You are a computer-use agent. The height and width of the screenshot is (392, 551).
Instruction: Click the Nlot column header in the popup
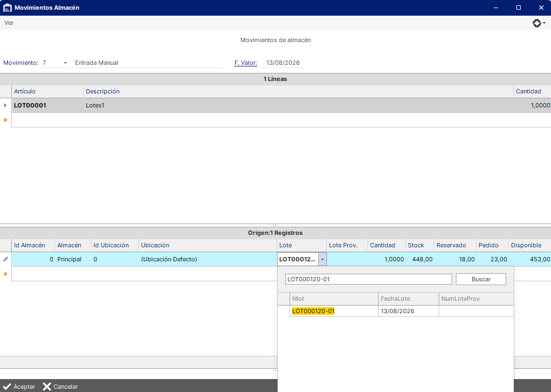pyautogui.click(x=334, y=299)
